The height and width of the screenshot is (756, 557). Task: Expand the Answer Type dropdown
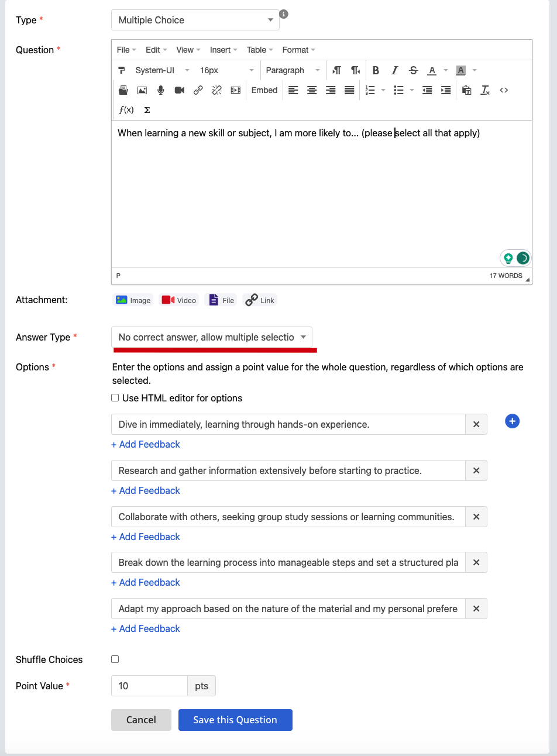[x=212, y=337]
